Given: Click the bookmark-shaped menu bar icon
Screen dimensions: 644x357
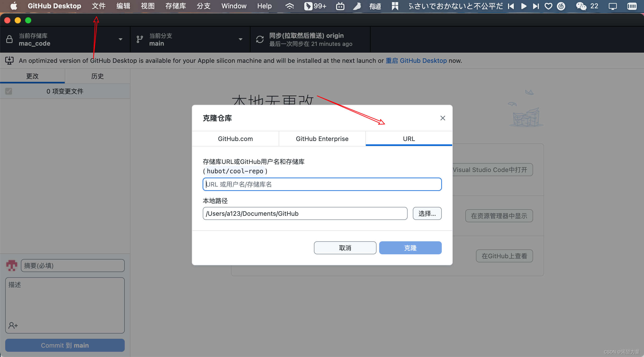Looking at the screenshot, I should [x=395, y=6].
